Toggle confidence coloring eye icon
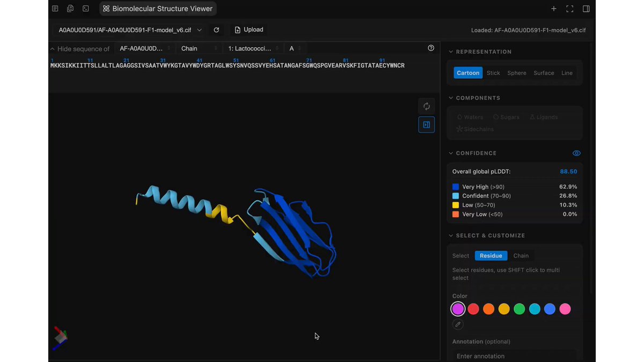This screenshot has height=362, width=644. tap(576, 153)
